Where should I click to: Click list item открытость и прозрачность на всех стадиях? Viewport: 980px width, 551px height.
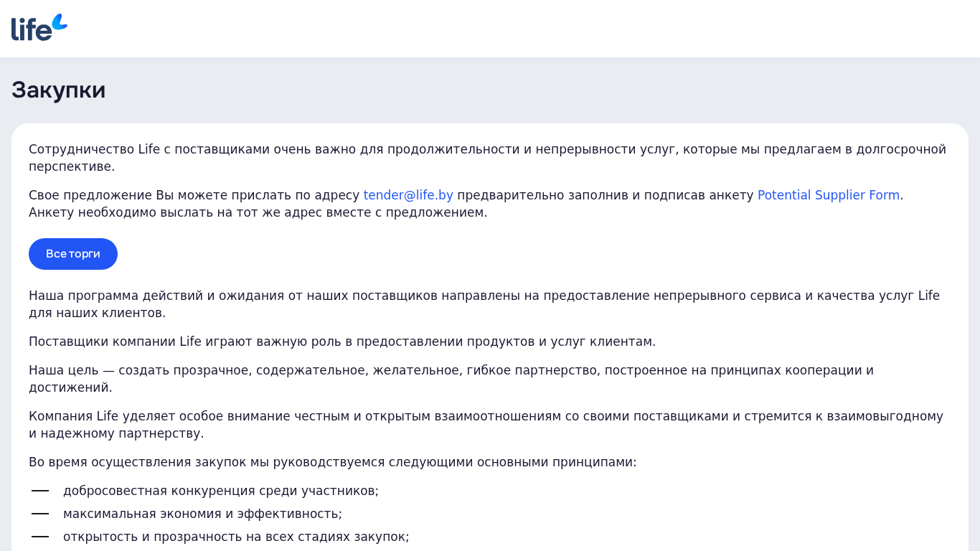[x=236, y=537]
